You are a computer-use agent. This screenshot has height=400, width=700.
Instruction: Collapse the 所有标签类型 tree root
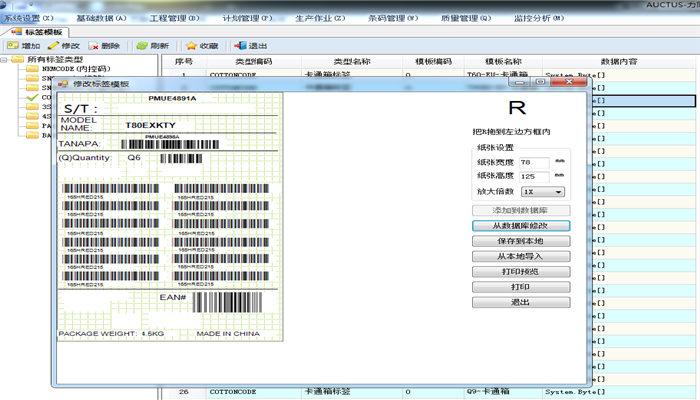(x=4, y=59)
